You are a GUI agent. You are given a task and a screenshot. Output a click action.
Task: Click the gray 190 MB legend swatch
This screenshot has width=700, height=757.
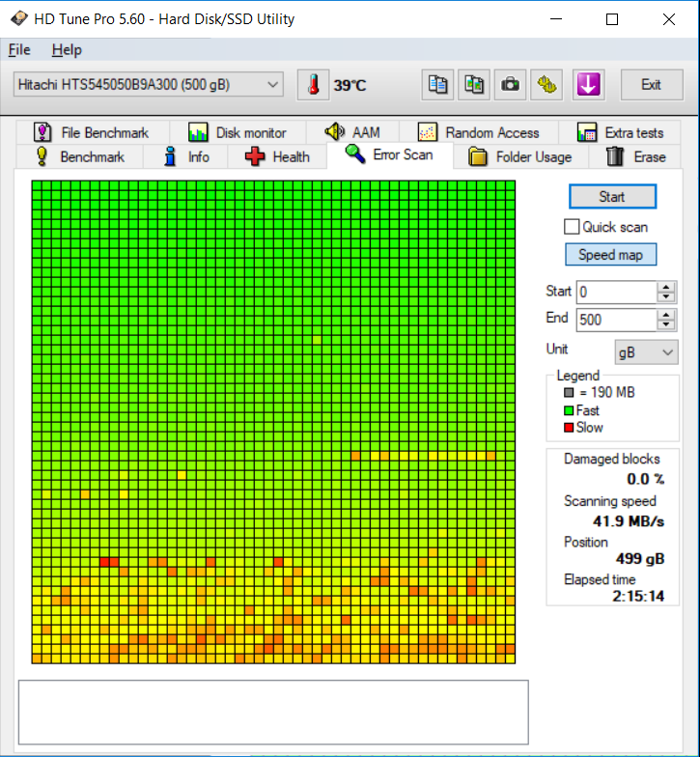click(x=569, y=392)
